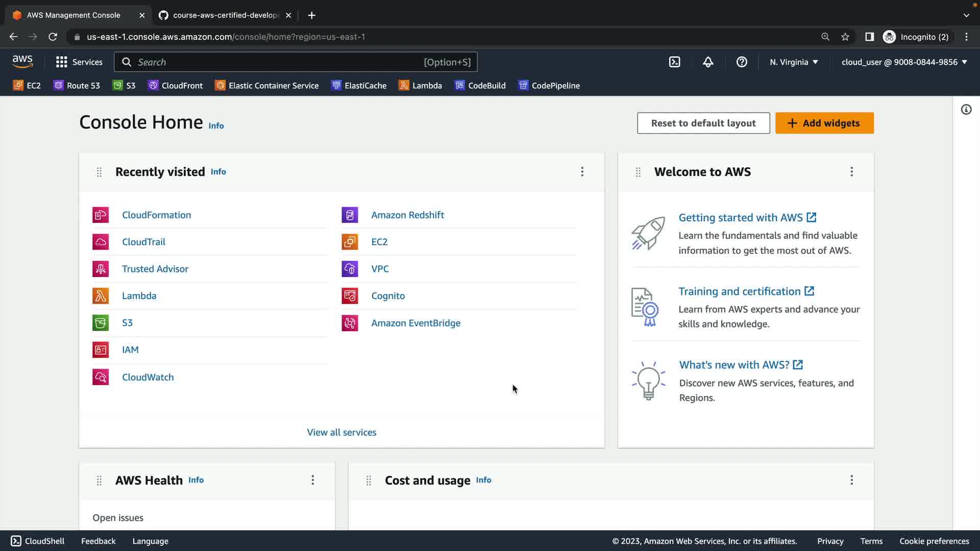980x551 pixels.
Task: Open the cloud_user account dropdown
Action: click(904, 62)
